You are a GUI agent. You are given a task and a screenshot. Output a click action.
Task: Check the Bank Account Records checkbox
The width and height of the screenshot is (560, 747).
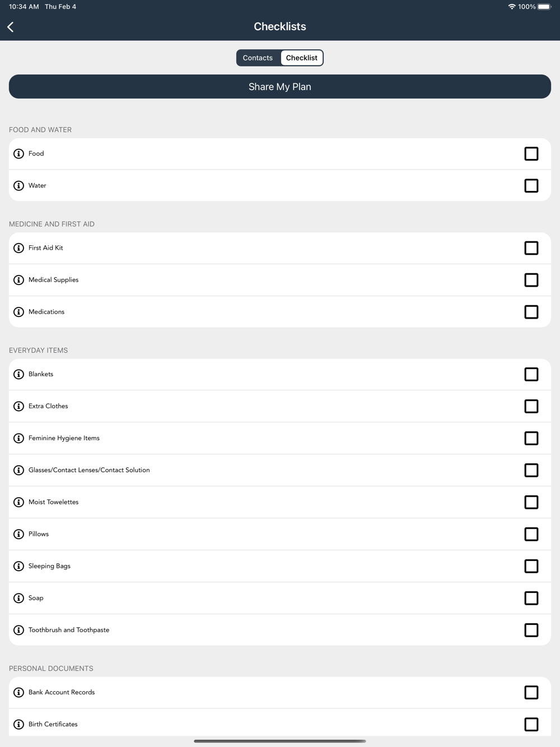point(531,692)
